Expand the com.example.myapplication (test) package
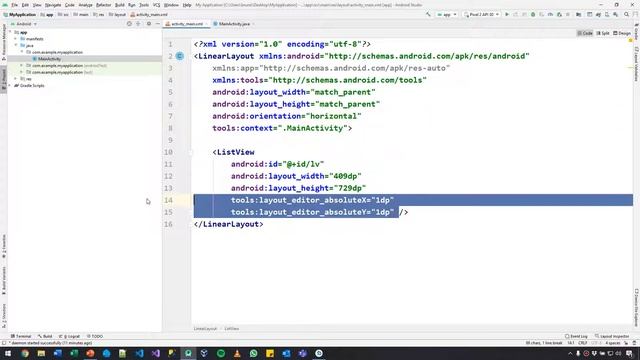Viewport: 640px width, 360px height. pyautogui.click(x=22, y=72)
